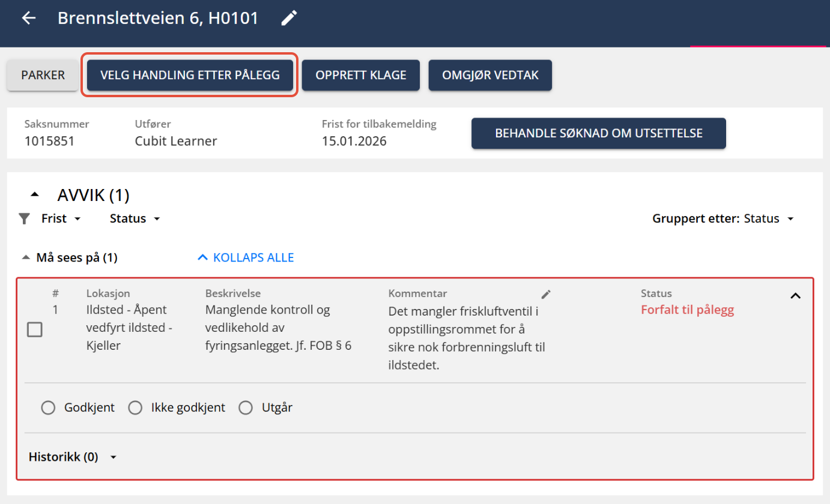The image size is (830, 504).
Task: Tick the checkbox for deviation 1
Action: [x=35, y=329]
